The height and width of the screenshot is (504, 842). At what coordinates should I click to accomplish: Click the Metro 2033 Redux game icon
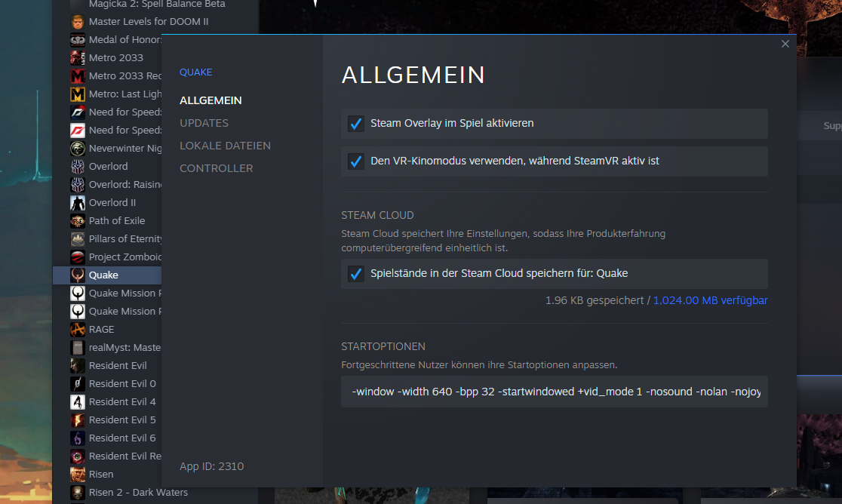click(x=77, y=76)
